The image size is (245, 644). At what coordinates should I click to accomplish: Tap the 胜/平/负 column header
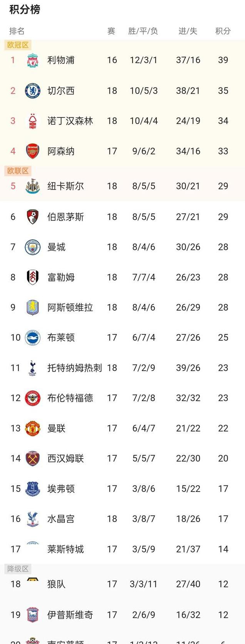pos(143,31)
